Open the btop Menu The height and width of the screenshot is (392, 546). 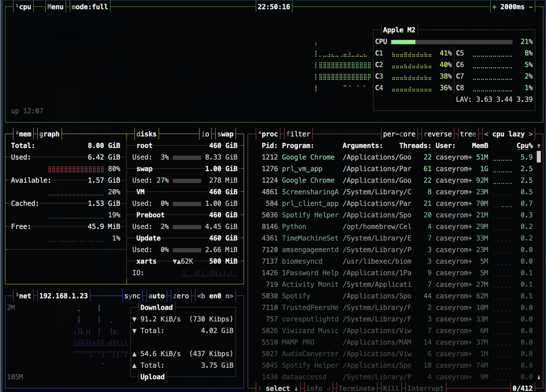[55, 7]
